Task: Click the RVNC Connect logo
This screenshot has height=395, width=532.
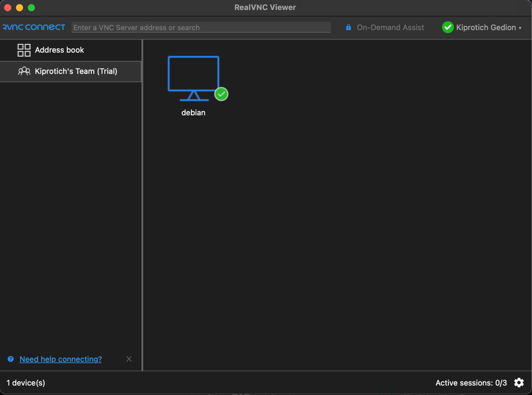Action: coord(34,27)
